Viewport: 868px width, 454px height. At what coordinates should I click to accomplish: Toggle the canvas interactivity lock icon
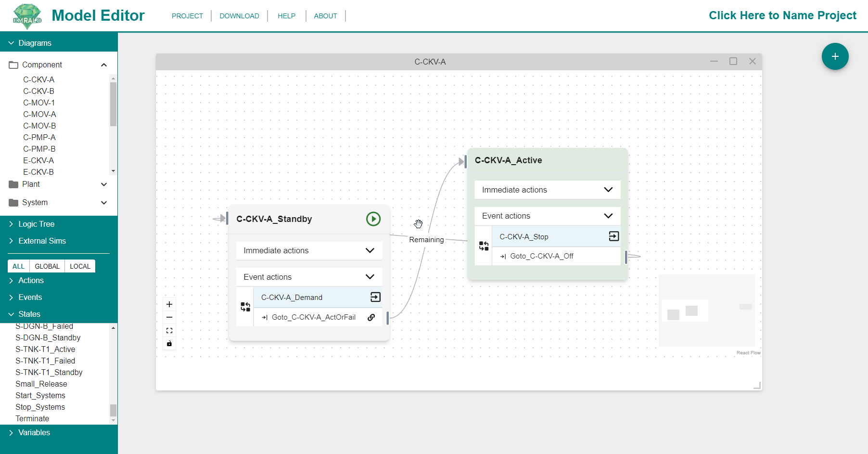pyautogui.click(x=169, y=343)
